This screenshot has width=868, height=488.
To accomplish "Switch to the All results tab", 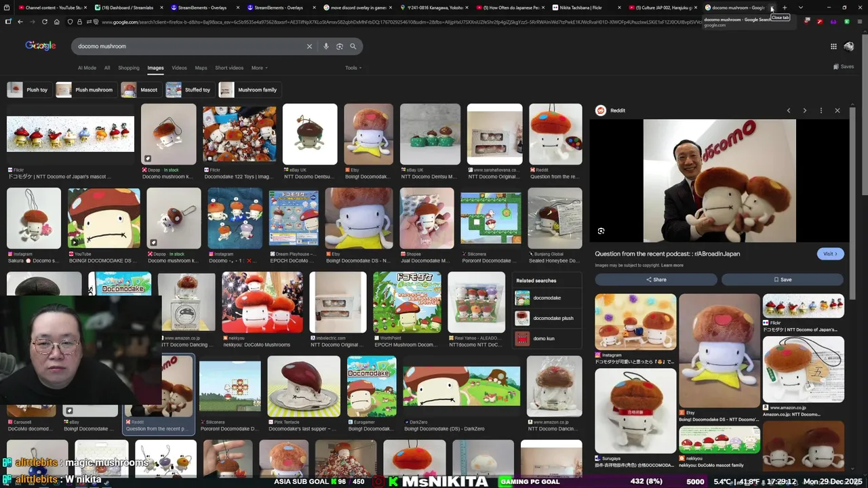I will (107, 68).
